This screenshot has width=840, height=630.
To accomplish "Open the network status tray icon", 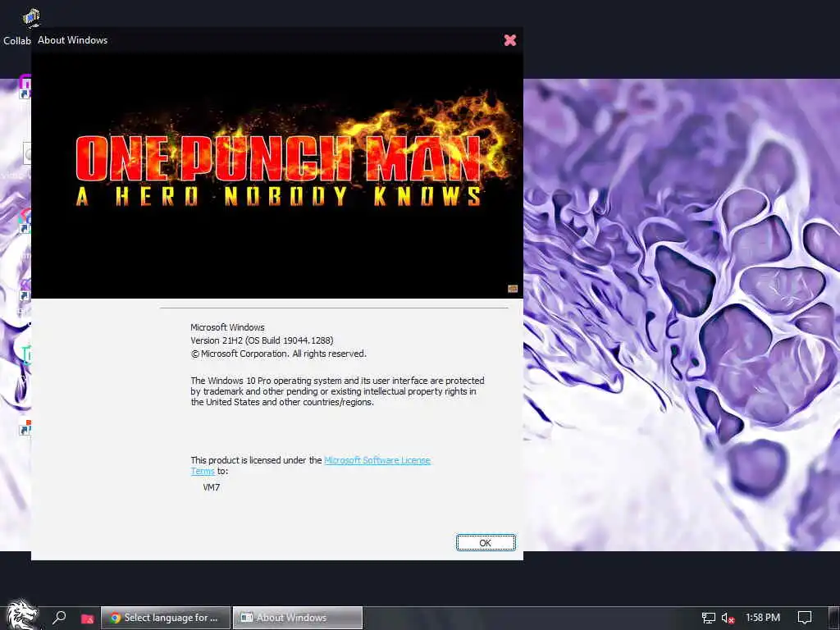I will 708,618.
